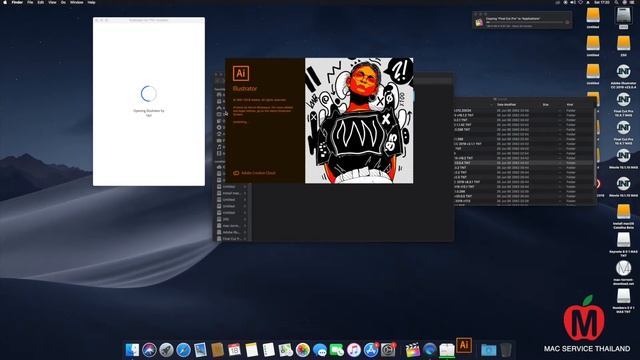The height and width of the screenshot is (360, 640).
Task: Stop the Final Cut Pro copy operation
Action: pyautogui.click(x=567, y=22)
